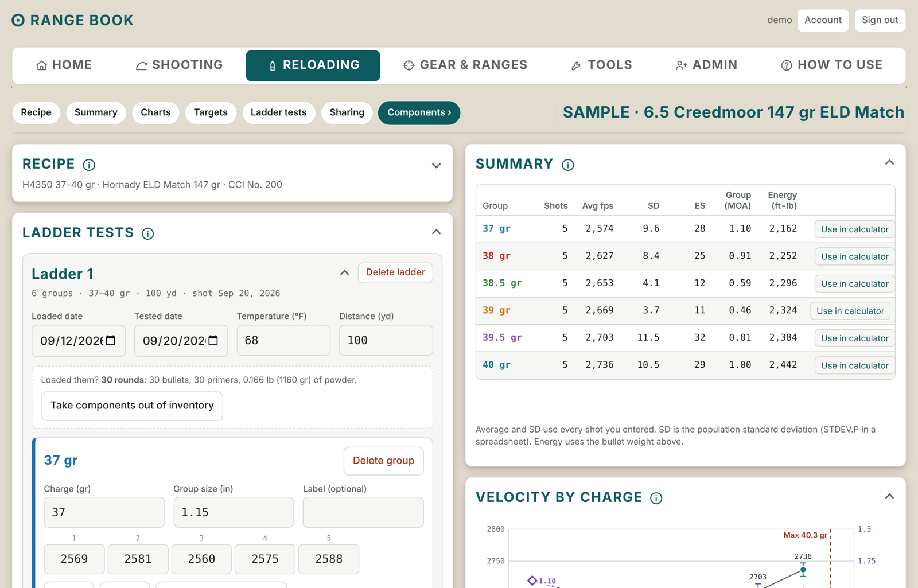
Task: Go to the Home tab
Action: coord(64,65)
